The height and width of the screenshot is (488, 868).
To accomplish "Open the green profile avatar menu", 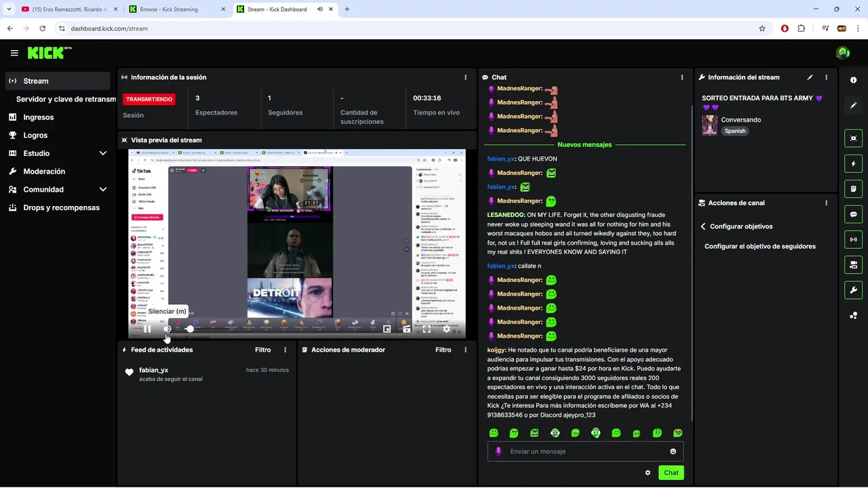I will 843,53.
